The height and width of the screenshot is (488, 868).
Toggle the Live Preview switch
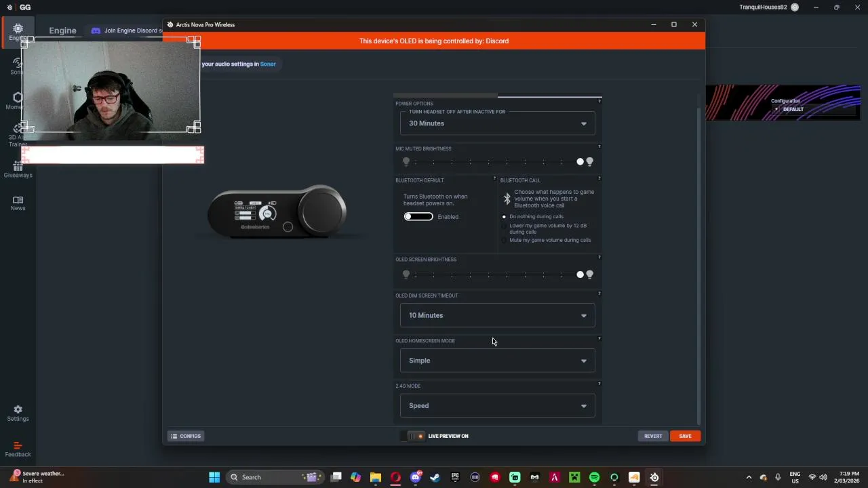(413, 436)
